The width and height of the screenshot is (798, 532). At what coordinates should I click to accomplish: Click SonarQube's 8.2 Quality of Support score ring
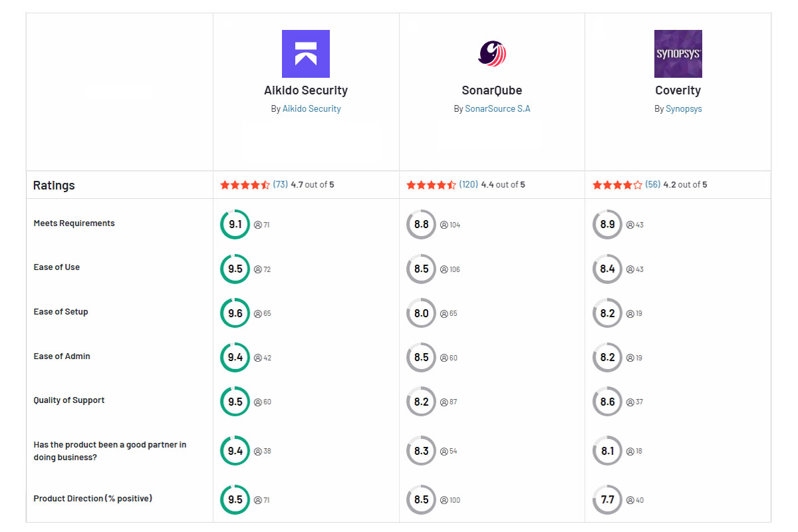coord(422,402)
